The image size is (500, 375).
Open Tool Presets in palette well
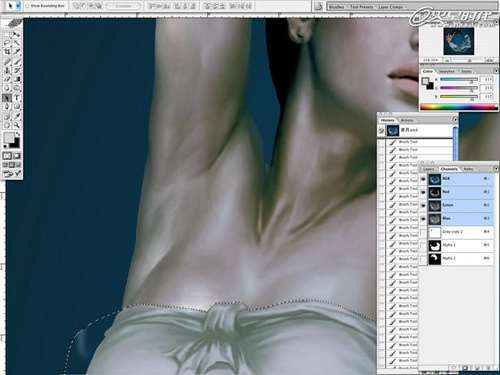point(362,7)
